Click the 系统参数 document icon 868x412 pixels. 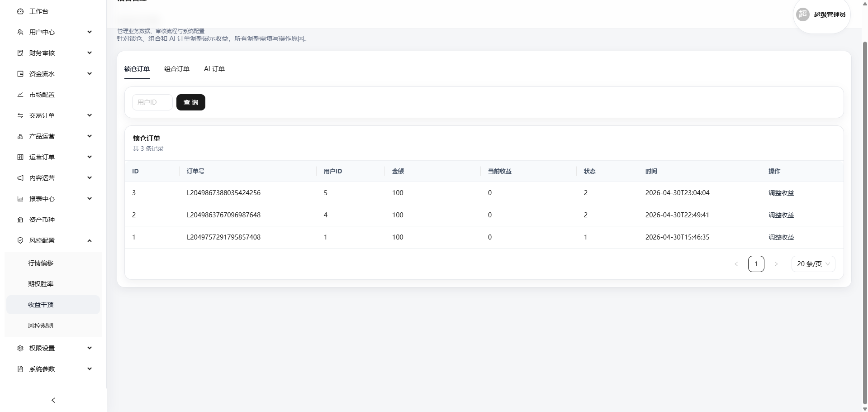coord(20,369)
